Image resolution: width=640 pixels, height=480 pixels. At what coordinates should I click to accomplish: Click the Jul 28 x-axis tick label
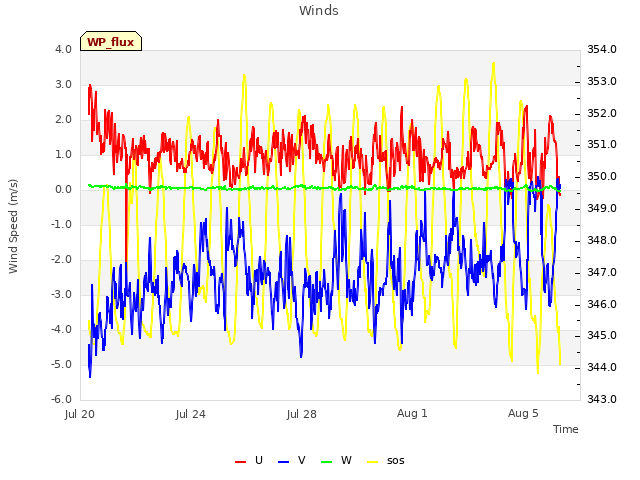[302, 414]
